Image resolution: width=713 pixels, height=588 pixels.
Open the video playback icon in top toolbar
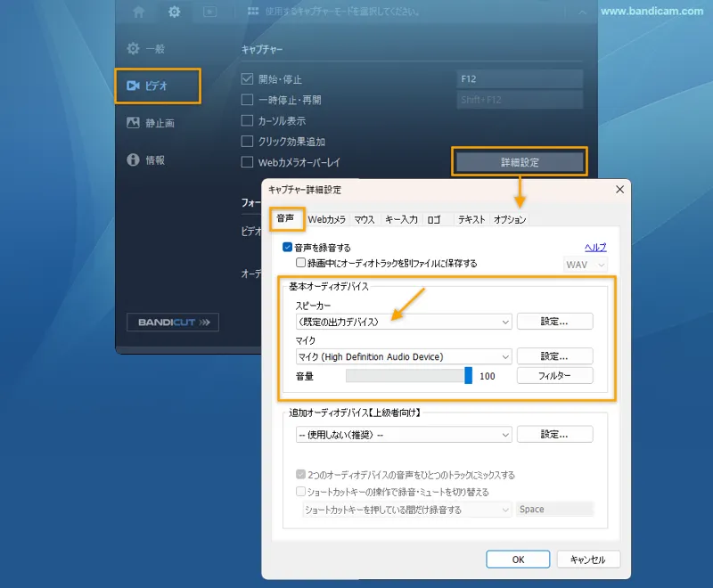(x=209, y=12)
